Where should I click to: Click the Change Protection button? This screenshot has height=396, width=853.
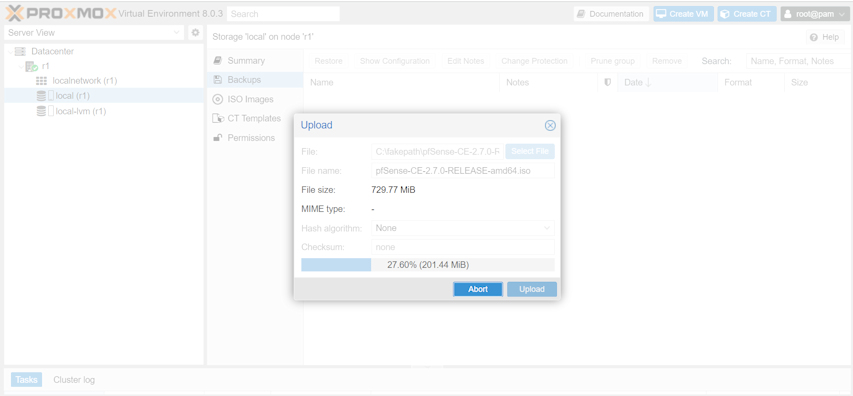pos(534,61)
